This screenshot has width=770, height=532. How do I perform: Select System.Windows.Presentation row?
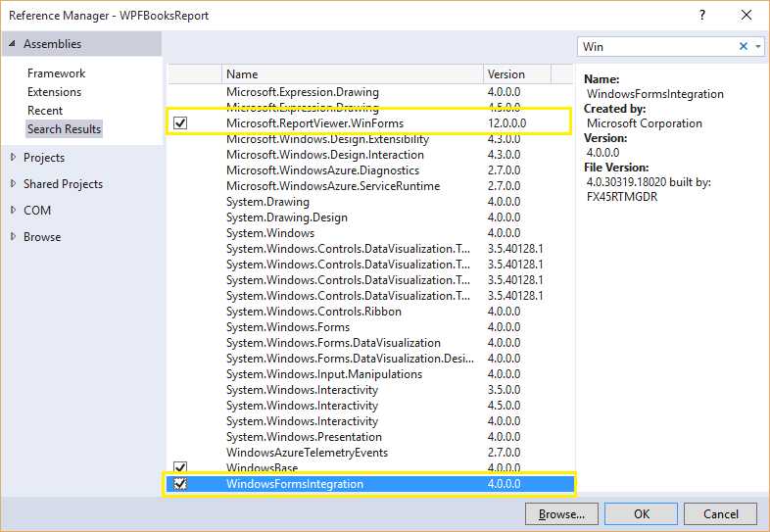pos(370,437)
